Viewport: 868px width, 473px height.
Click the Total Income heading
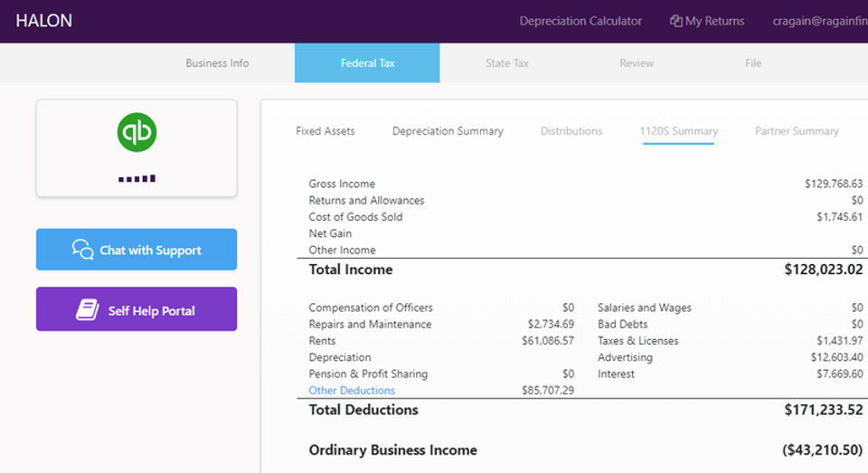pos(351,270)
